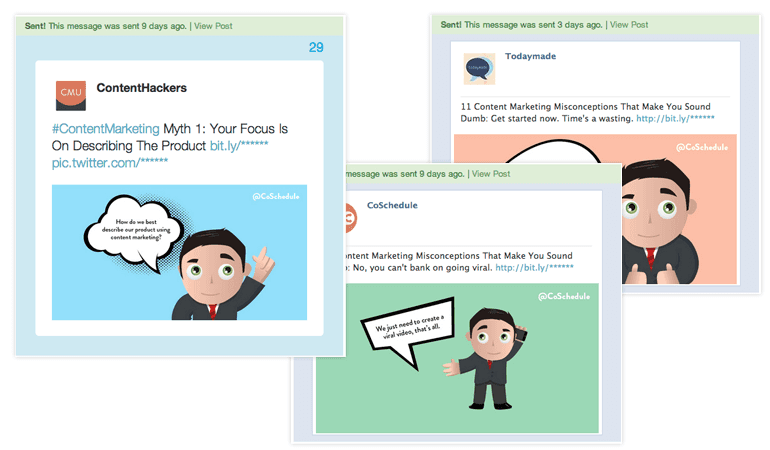
Task: Open pic.twitter.com link in the tweet
Action: click(110, 163)
